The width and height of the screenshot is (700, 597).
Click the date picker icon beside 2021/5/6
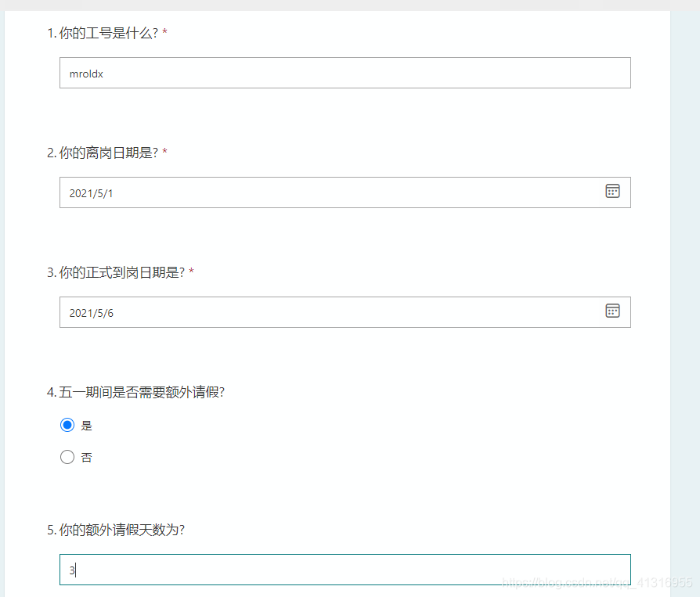613,311
